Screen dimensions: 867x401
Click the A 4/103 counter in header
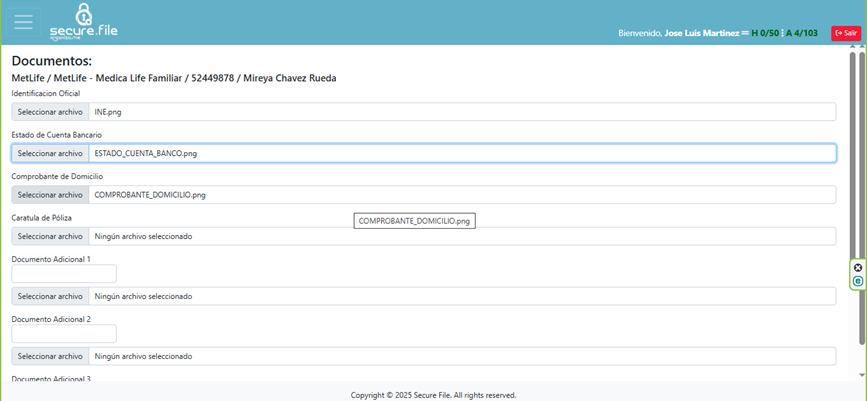[x=802, y=33]
